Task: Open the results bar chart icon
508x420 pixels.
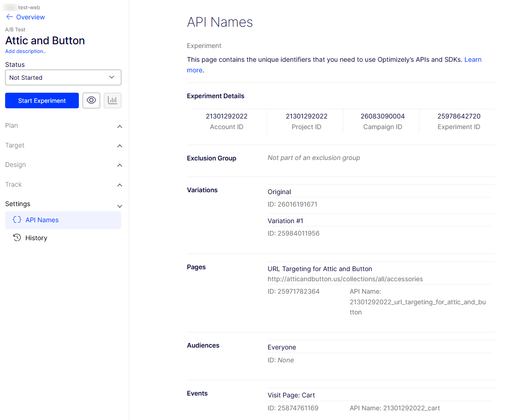Action: [113, 101]
